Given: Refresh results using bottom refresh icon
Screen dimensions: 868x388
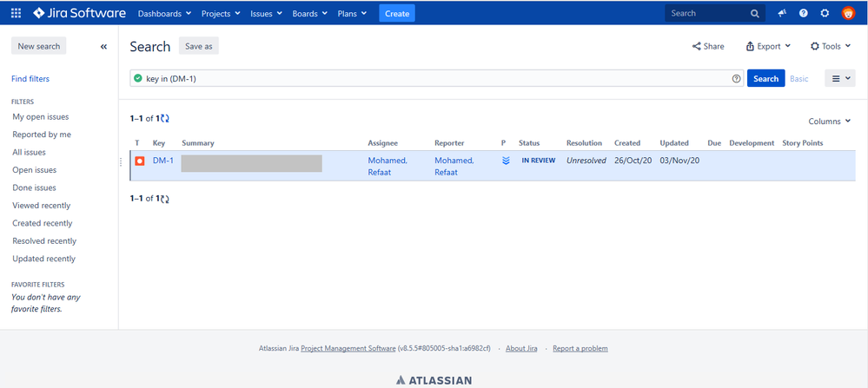Looking at the screenshot, I should point(165,199).
